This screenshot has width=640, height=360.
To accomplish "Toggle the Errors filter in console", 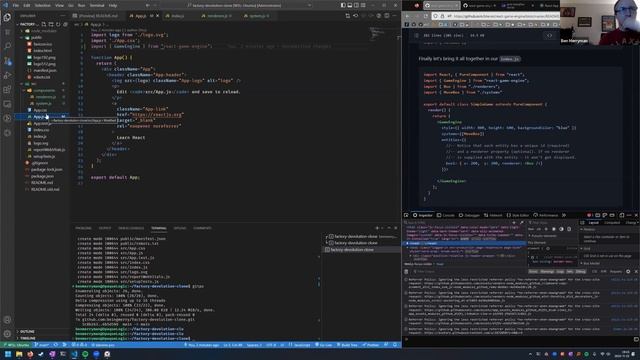I will click(533, 271).
